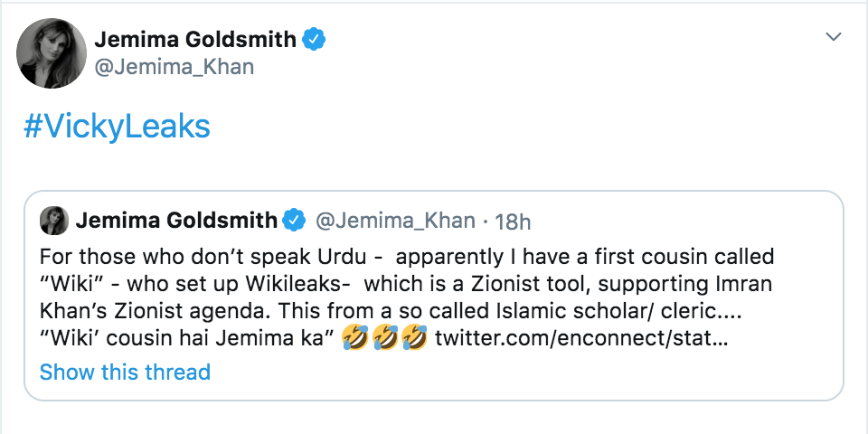Click the @Jemima_Khan handle in the quoted tweet

[393, 221]
